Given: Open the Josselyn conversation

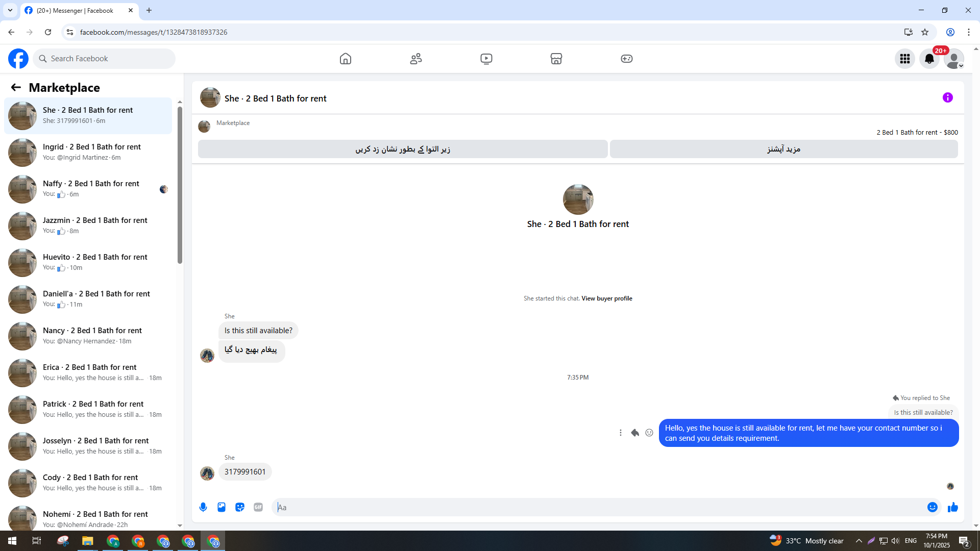Looking at the screenshot, I should point(88,446).
